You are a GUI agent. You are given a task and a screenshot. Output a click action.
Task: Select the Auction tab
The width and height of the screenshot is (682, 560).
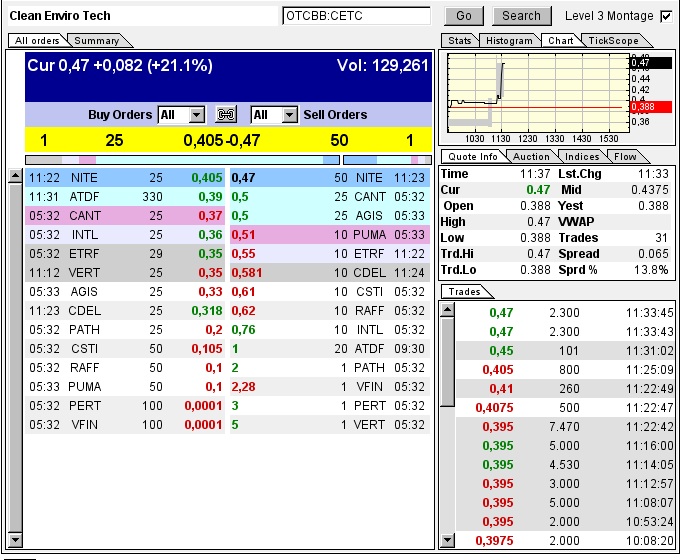click(x=531, y=156)
